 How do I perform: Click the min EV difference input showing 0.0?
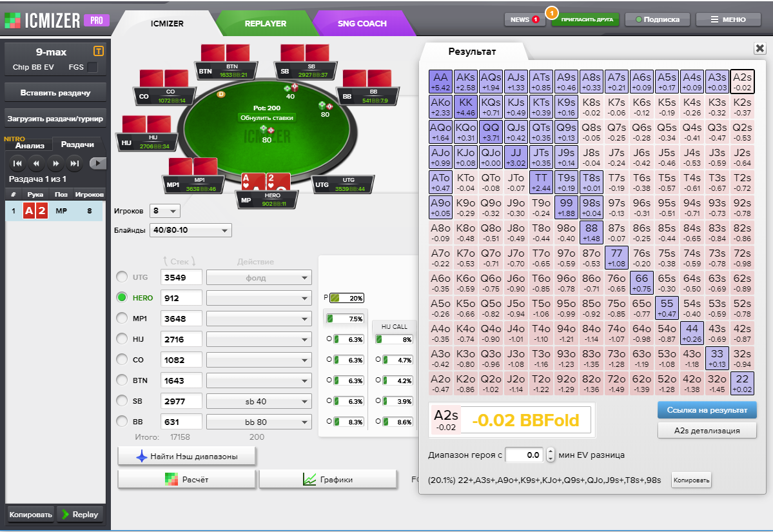click(524, 455)
